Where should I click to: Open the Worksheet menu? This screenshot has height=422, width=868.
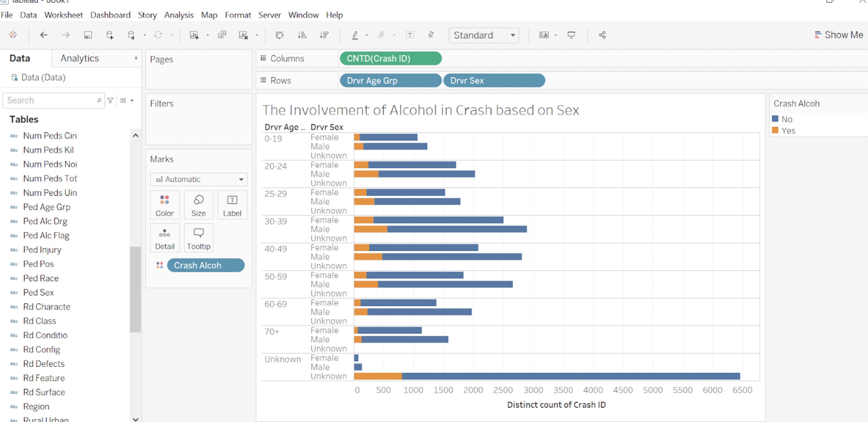point(63,15)
